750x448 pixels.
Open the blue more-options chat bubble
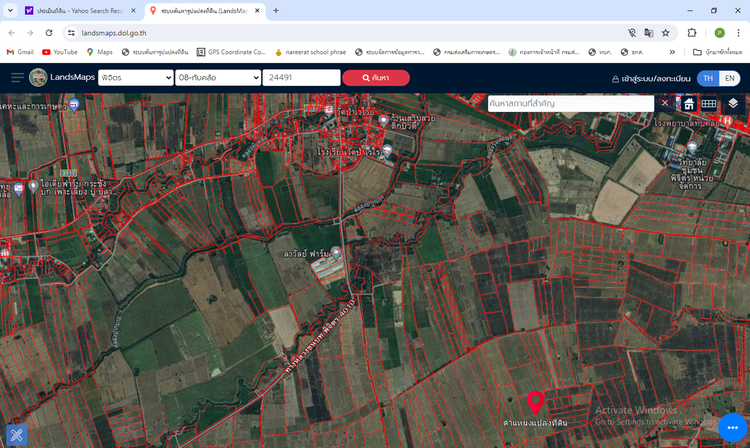732,428
